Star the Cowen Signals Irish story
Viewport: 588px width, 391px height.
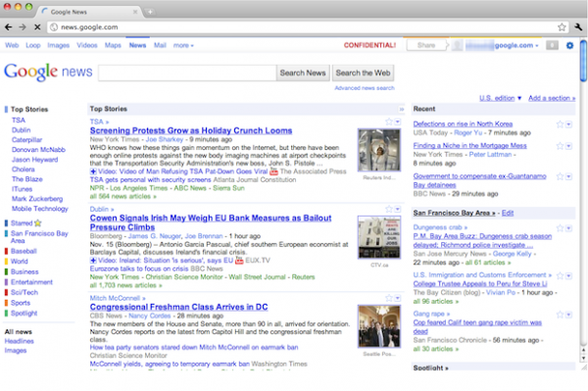pyautogui.click(x=389, y=209)
